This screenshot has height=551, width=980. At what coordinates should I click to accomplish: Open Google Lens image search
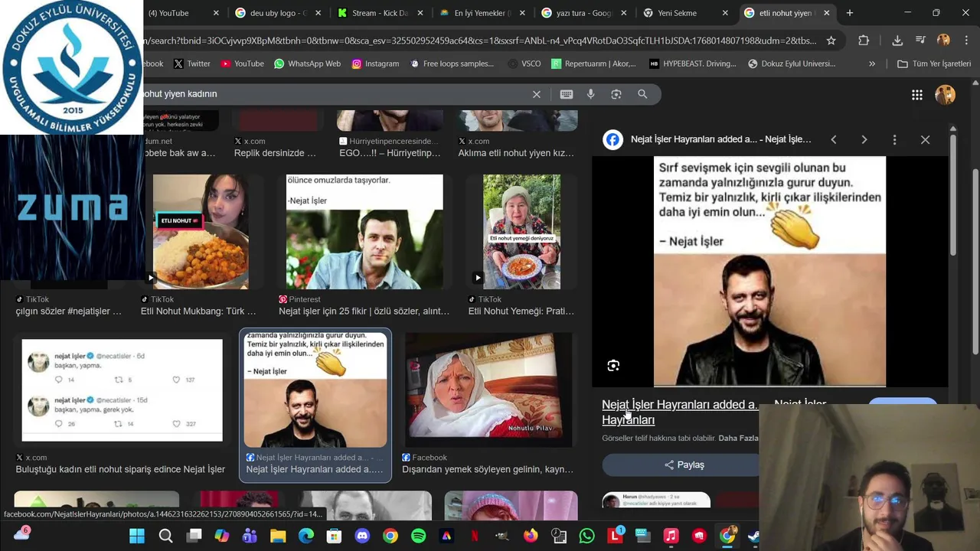(x=616, y=94)
